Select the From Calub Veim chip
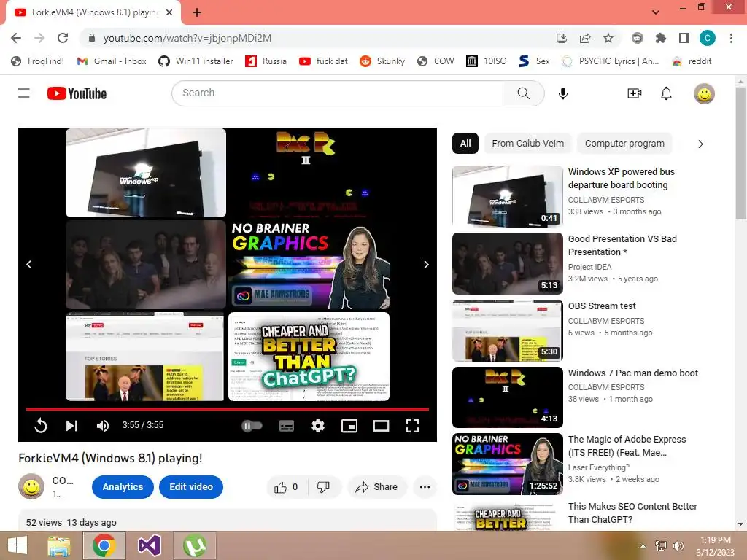Screen dimensions: 747x560 pos(528,144)
